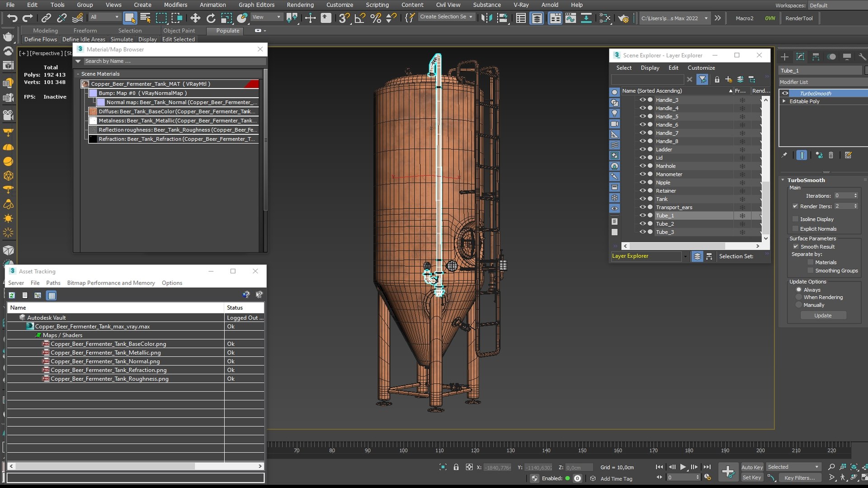Image resolution: width=868 pixels, height=488 pixels.
Task: Select When Rendering update option
Action: coord(799,297)
